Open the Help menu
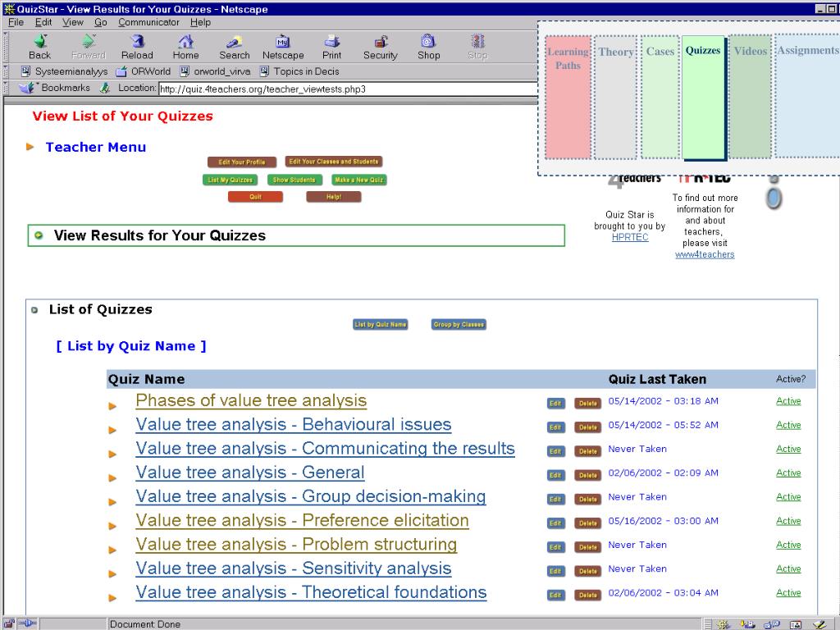The height and width of the screenshot is (630, 840). pyautogui.click(x=200, y=22)
